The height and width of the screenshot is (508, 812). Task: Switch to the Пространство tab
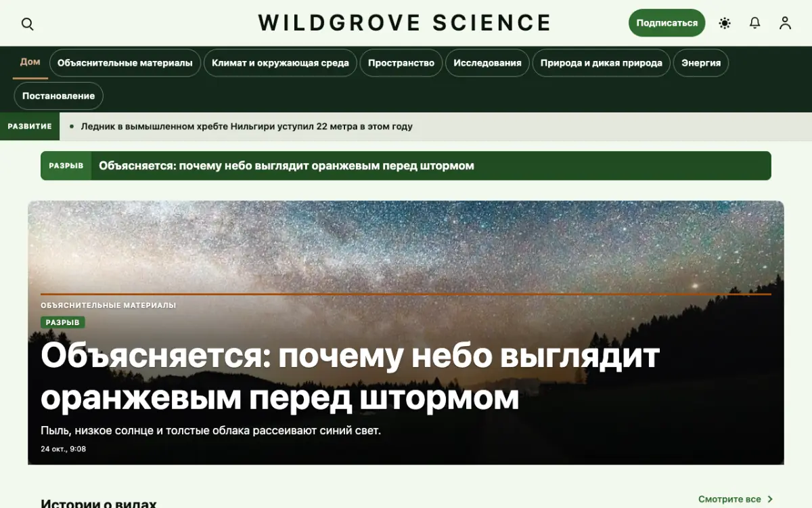pyautogui.click(x=401, y=63)
